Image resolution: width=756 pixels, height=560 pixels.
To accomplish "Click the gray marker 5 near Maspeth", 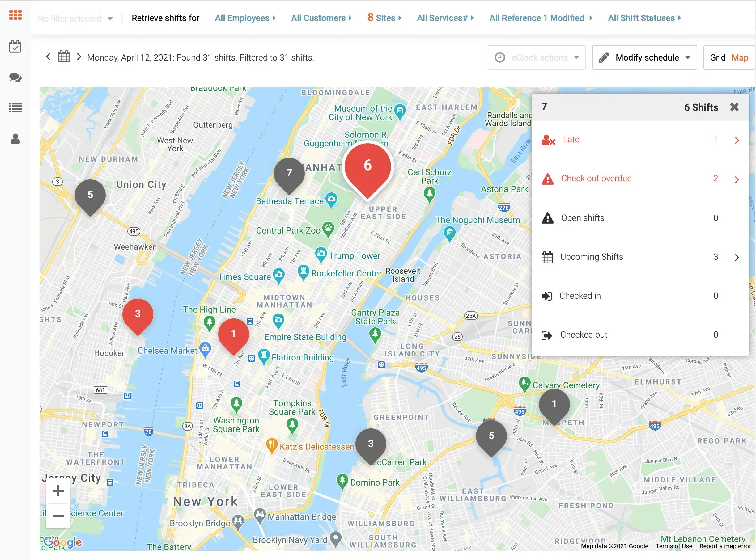I will point(491,438).
